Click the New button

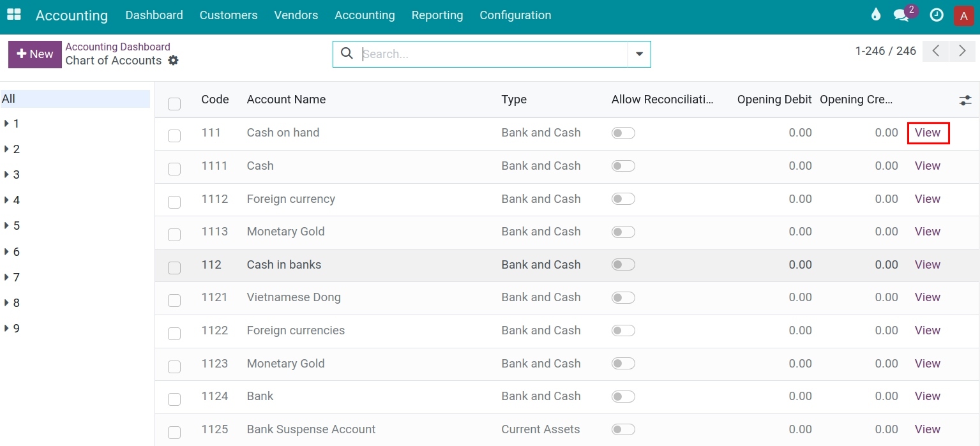[x=35, y=54]
